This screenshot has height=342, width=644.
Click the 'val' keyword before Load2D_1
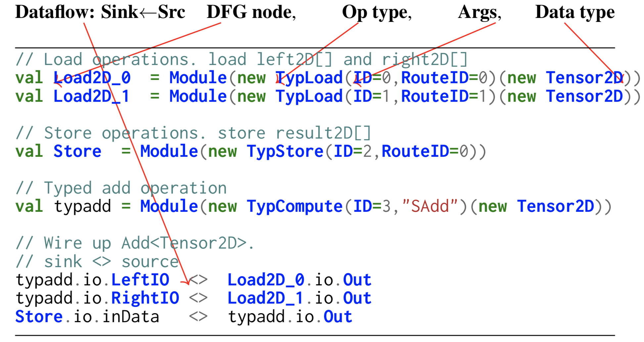click(29, 96)
